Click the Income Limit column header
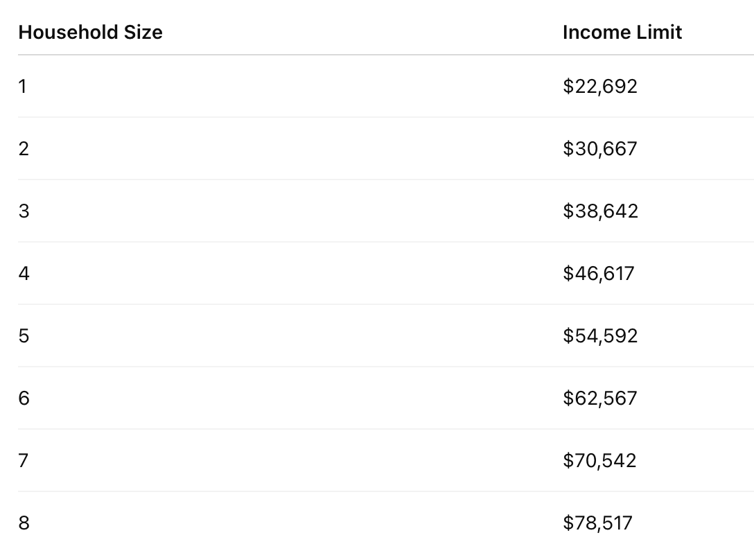The image size is (754, 560). coord(622,33)
